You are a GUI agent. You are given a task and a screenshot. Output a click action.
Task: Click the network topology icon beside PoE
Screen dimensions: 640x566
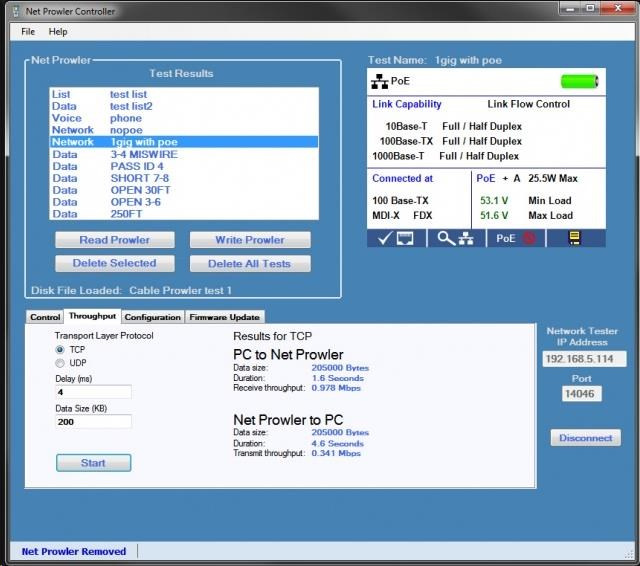[x=380, y=81]
